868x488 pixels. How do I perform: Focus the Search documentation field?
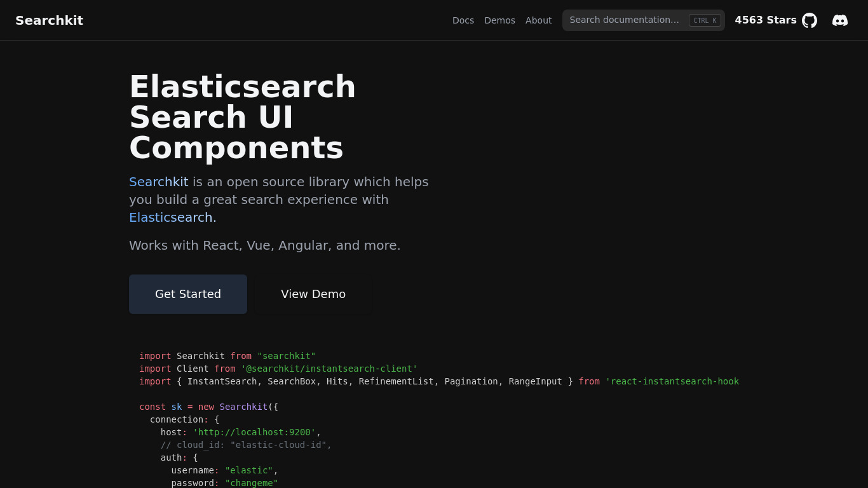[643, 20]
